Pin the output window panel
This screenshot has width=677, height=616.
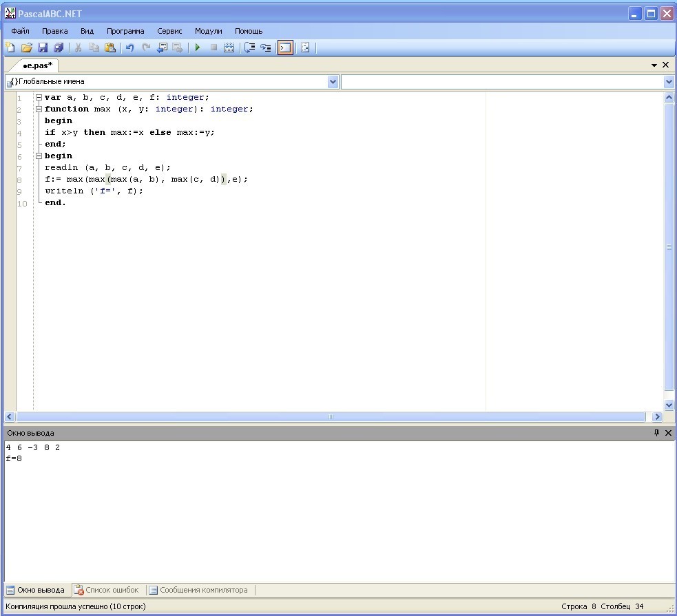(656, 433)
